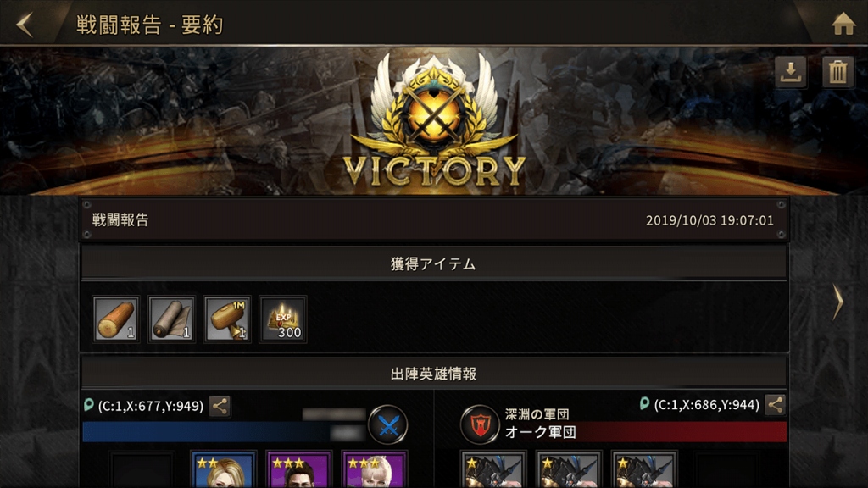This screenshot has width=868, height=488.
Task: Select the two-star blonde hero portrait
Action: [x=224, y=470]
